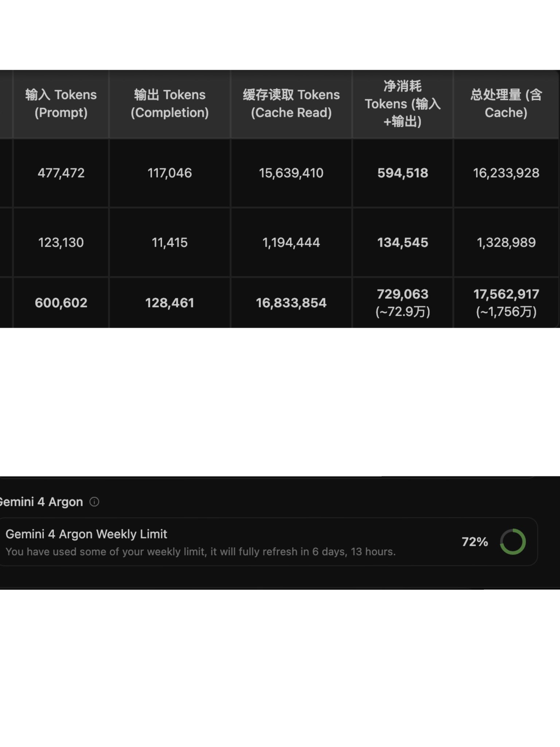Screen dimensions: 560x747
Task: Click the 729,063 (~72.9万) total cell
Action: (x=402, y=303)
